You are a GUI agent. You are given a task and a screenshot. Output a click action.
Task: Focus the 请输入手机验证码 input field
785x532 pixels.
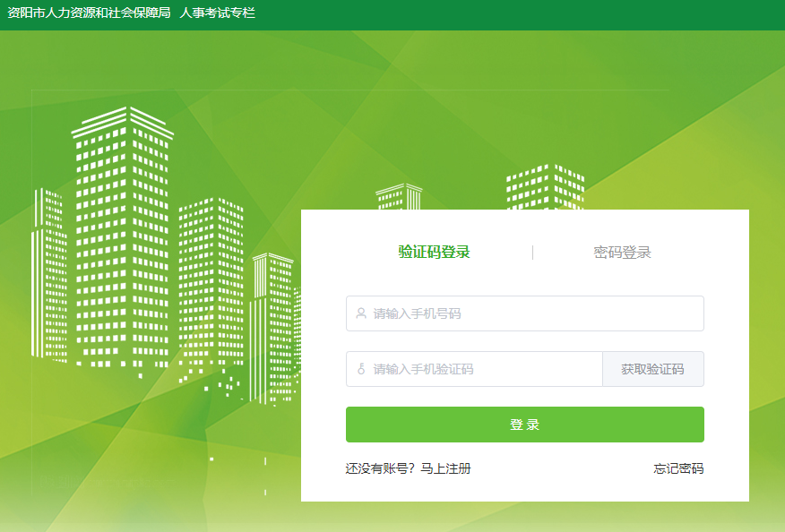484,369
